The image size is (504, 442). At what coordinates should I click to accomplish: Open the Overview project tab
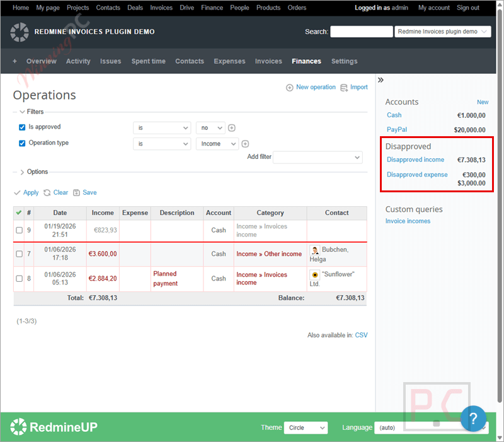pyautogui.click(x=42, y=61)
